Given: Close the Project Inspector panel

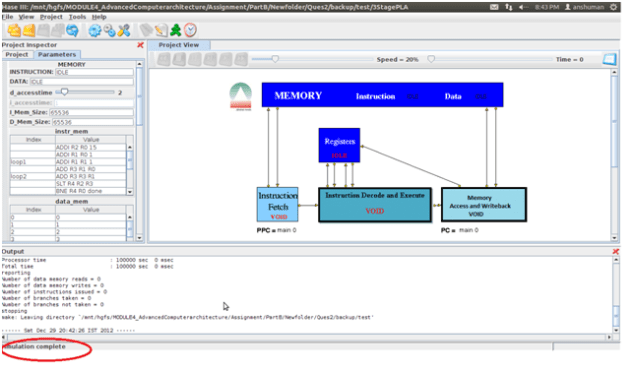Looking at the screenshot, I should click(140, 45).
